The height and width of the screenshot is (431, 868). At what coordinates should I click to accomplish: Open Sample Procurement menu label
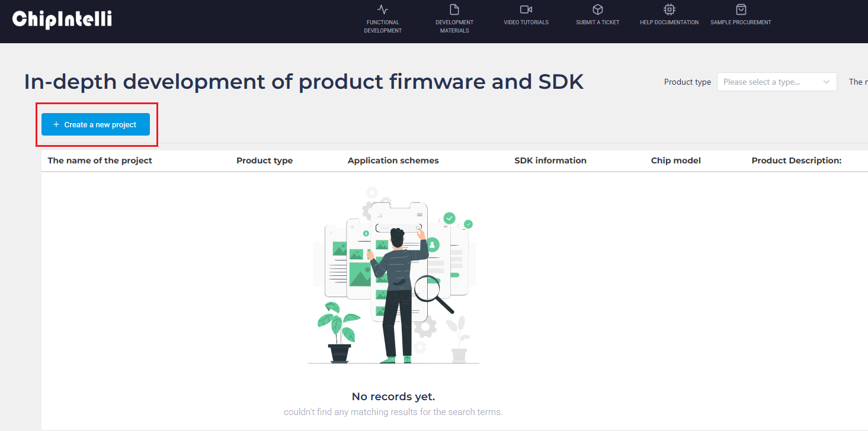tap(741, 22)
